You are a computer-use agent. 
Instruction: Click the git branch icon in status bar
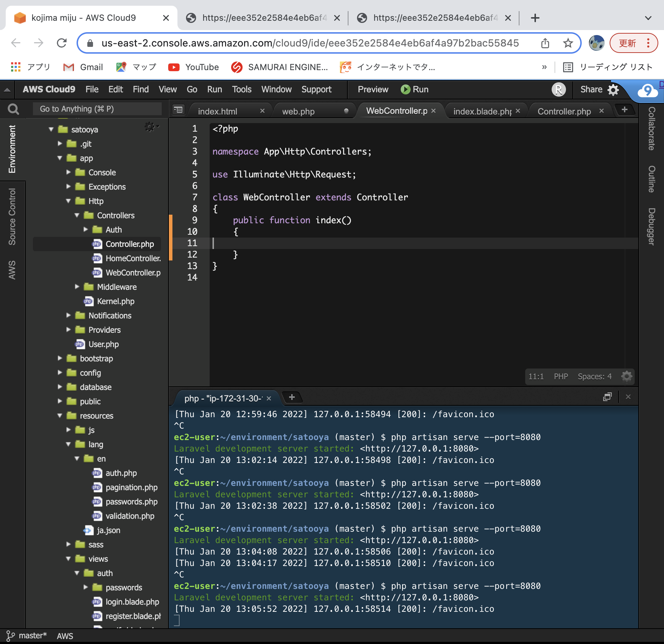pos(10,636)
